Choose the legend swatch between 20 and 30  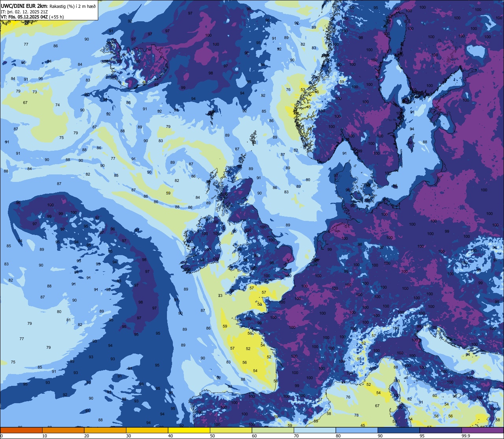coord(105,430)
